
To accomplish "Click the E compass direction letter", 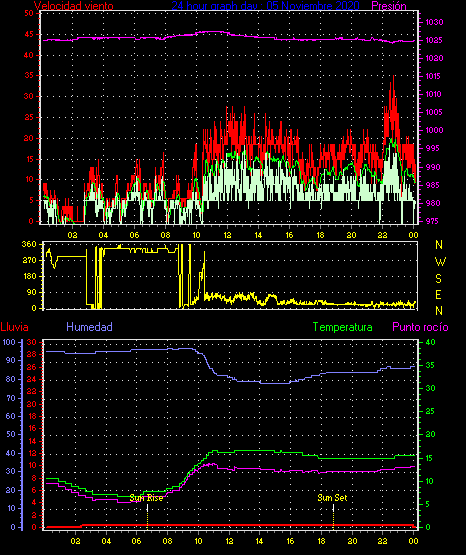I will [x=438, y=294].
